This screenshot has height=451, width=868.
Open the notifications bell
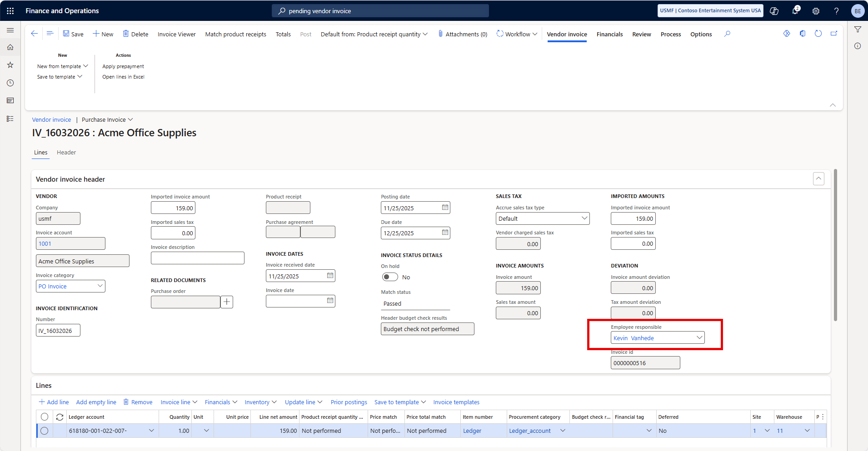pos(795,11)
